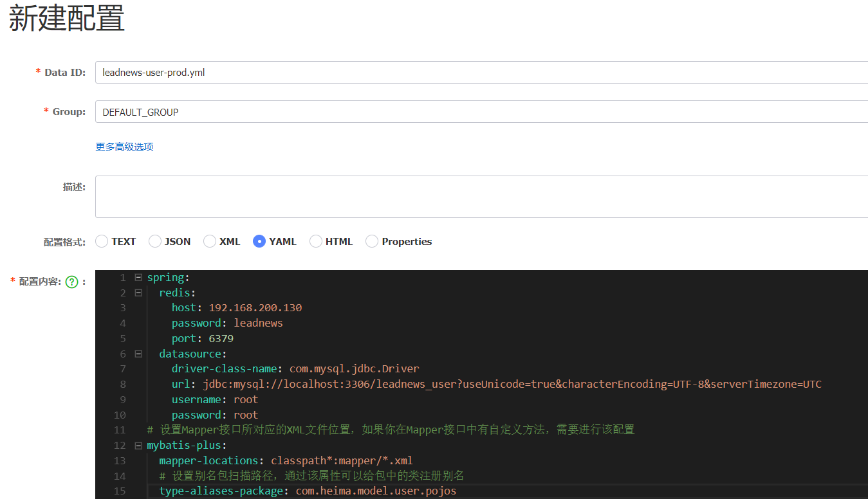Collapse the spring block fold icon
This screenshot has height=499, width=868.
point(138,277)
